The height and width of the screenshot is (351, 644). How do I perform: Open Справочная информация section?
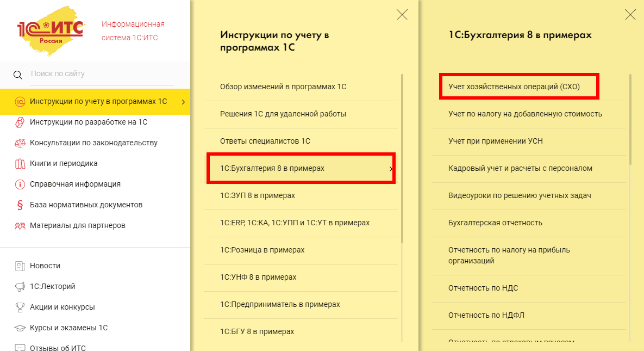click(75, 184)
